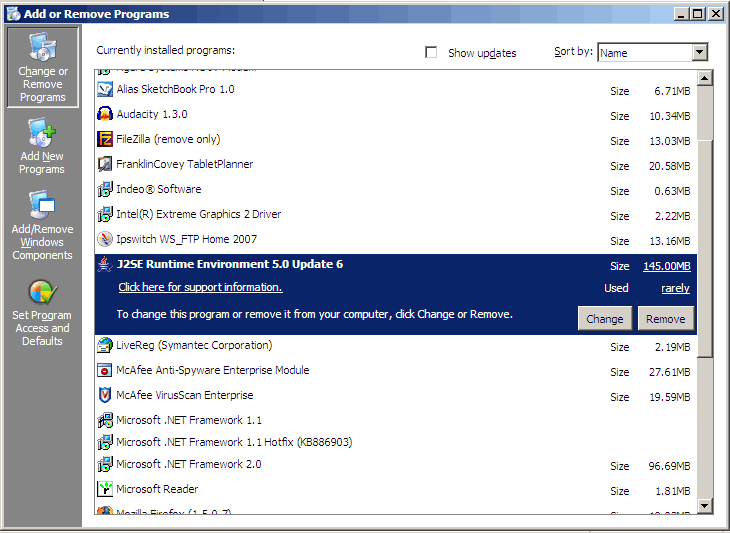The height and width of the screenshot is (533, 730).
Task: Click the McAfee VirusScan Enterprise shield icon
Action: (x=105, y=395)
